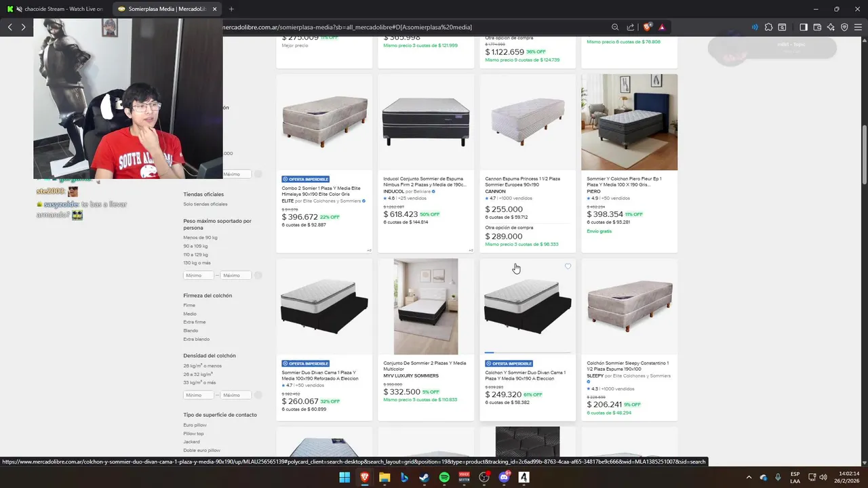Apply the density range round arrow button
Screen dimensions: 868x488
(258, 394)
